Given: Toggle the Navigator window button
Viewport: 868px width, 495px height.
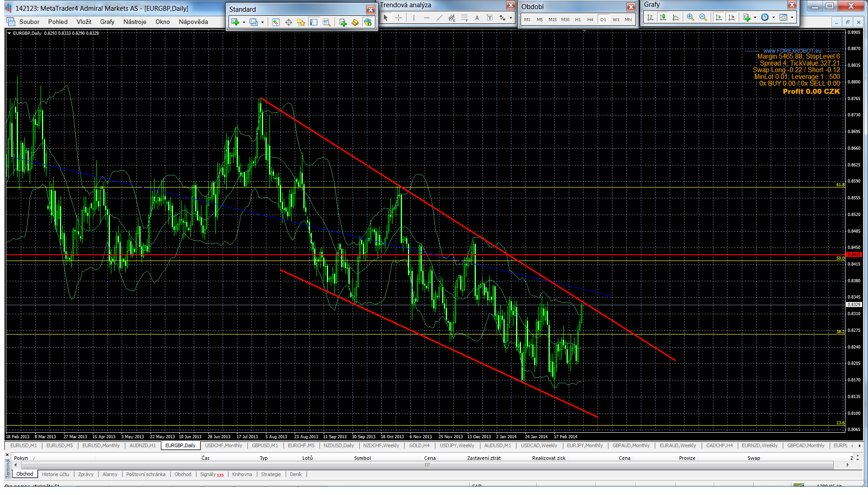Looking at the screenshot, I should (x=301, y=22).
